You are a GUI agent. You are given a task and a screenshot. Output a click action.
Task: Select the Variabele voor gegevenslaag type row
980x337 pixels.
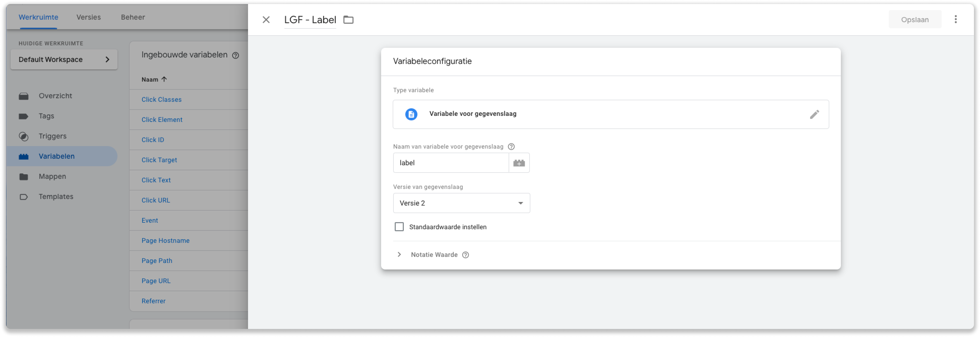pyautogui.click(x=611, y=114)
